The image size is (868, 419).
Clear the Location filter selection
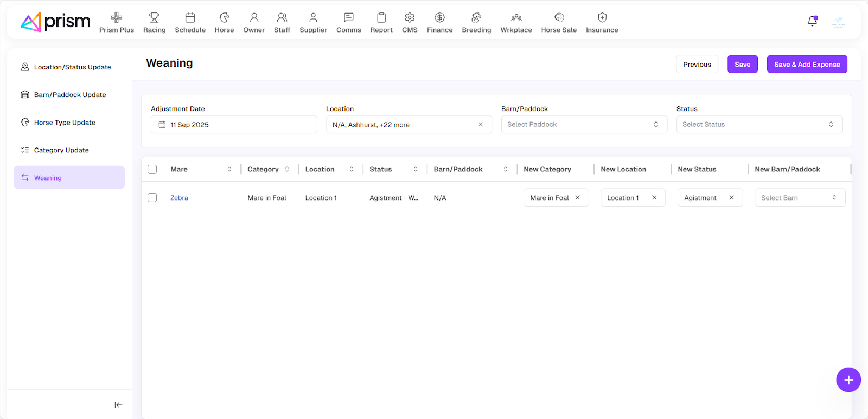pyautogui.click(x=481, y=125)
